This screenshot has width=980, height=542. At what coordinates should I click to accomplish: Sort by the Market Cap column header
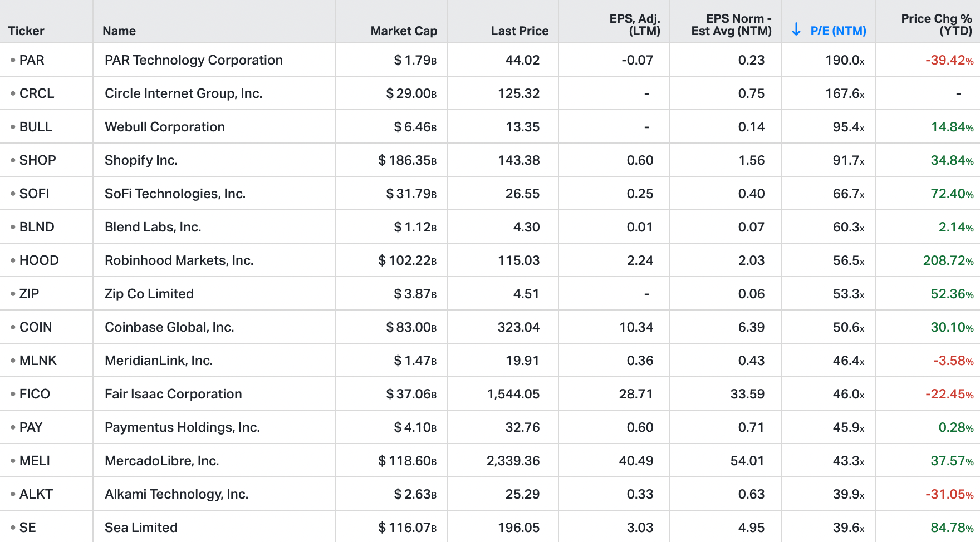(404, 31)
